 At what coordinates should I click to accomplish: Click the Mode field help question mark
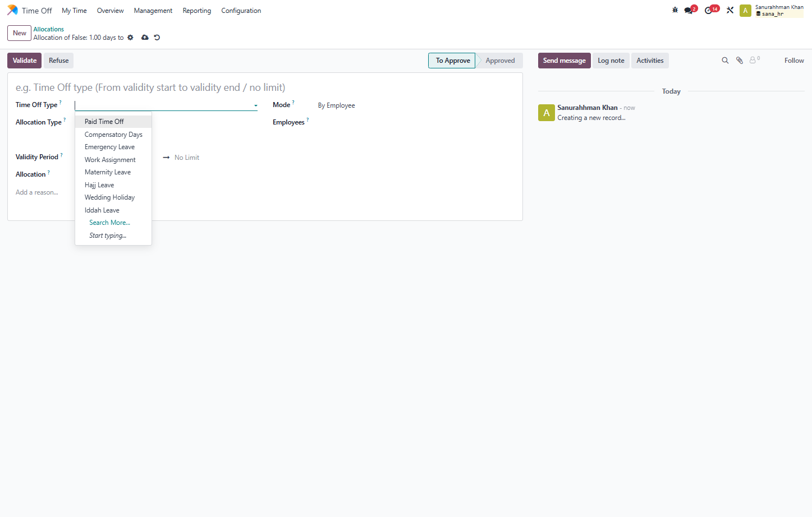click(x=293, y=102)
